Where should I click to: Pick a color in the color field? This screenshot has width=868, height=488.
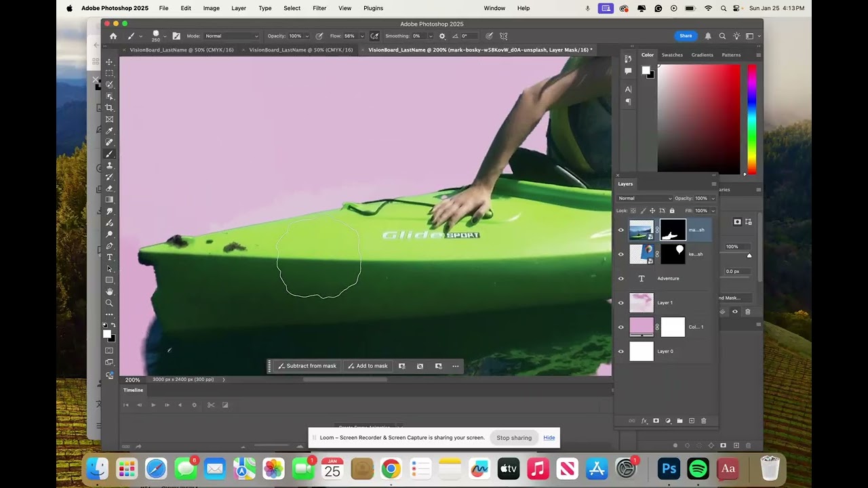click(698, 119)
